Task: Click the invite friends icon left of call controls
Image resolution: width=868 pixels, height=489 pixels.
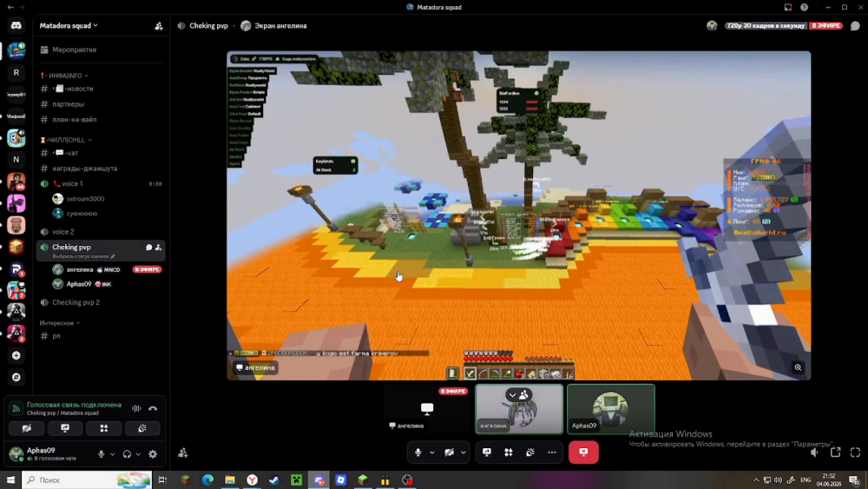Action: [x=183, y=453]
